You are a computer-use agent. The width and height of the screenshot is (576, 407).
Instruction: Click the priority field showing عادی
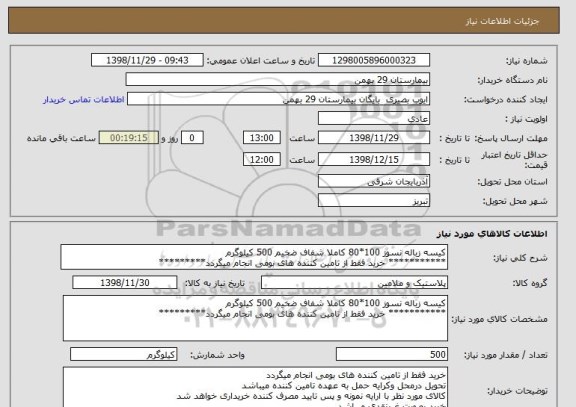coord(374,119)
